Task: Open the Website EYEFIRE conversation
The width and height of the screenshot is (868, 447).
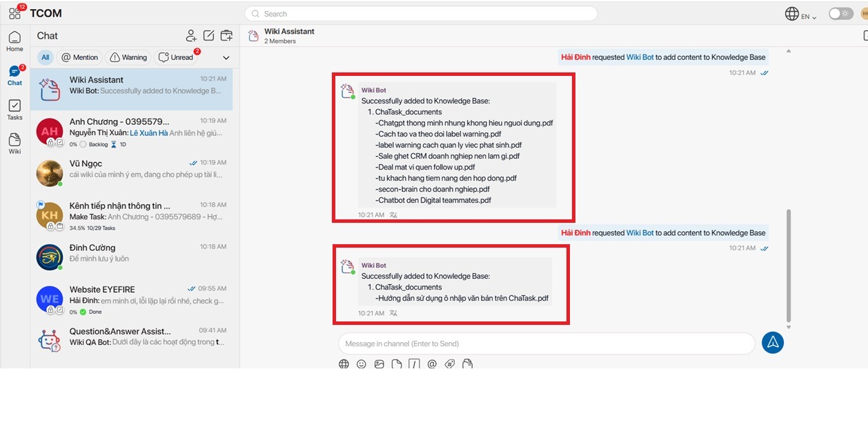Action: point(132,299)
